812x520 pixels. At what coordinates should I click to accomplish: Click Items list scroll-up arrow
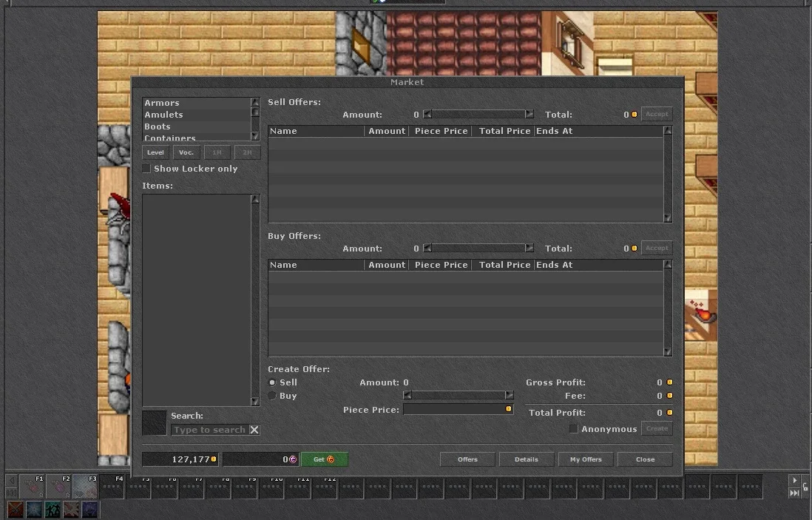point(255,200)
